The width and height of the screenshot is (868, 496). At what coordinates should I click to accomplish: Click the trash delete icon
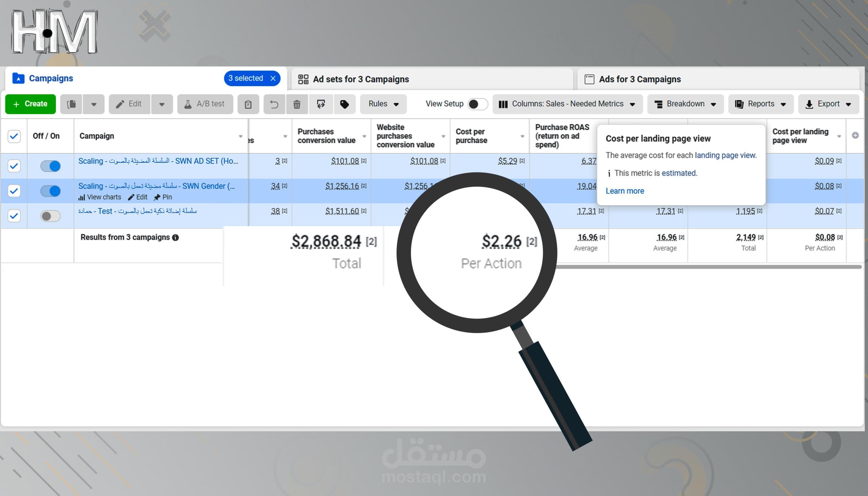pos(297,104)
